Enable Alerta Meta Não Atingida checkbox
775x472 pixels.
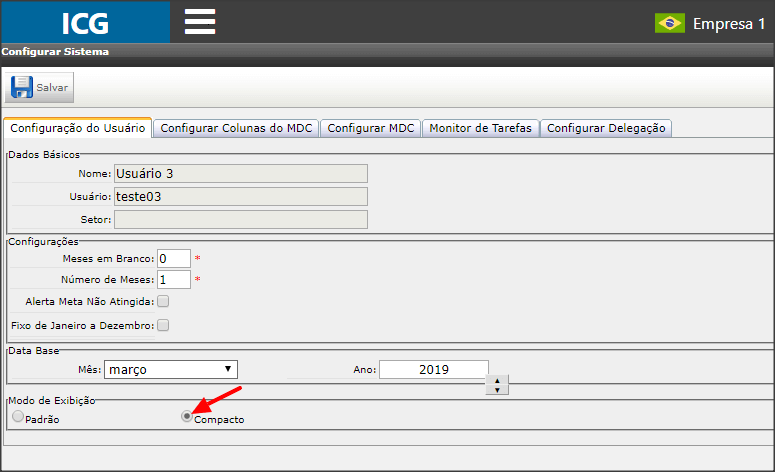click(x=163, y=301)
